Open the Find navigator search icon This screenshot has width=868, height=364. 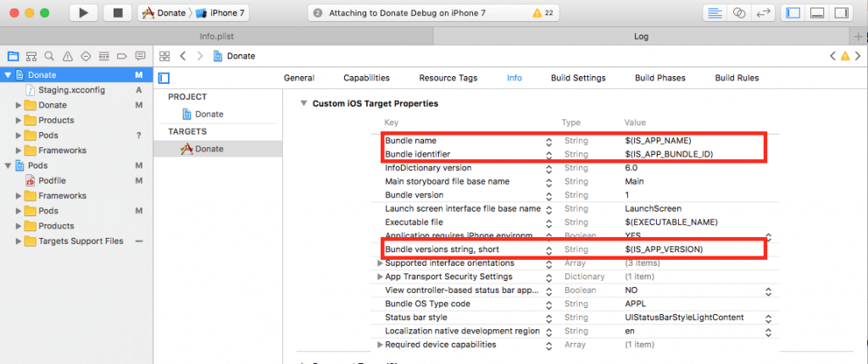[x=49, y=56]
